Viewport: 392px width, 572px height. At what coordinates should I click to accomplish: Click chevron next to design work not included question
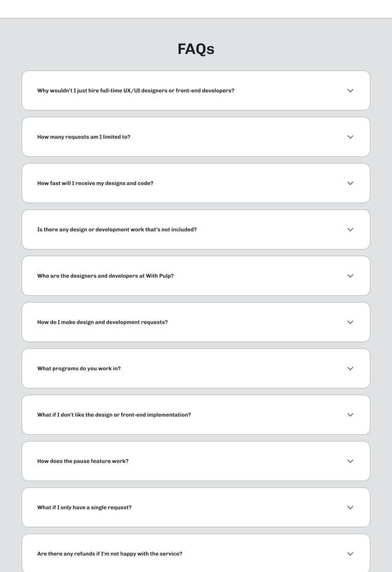(350, 229)
